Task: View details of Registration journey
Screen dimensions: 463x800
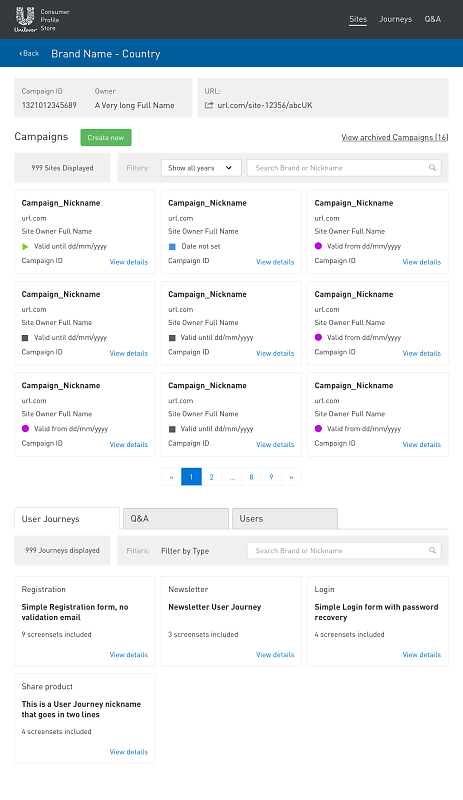Action: [x=129, y=655]
